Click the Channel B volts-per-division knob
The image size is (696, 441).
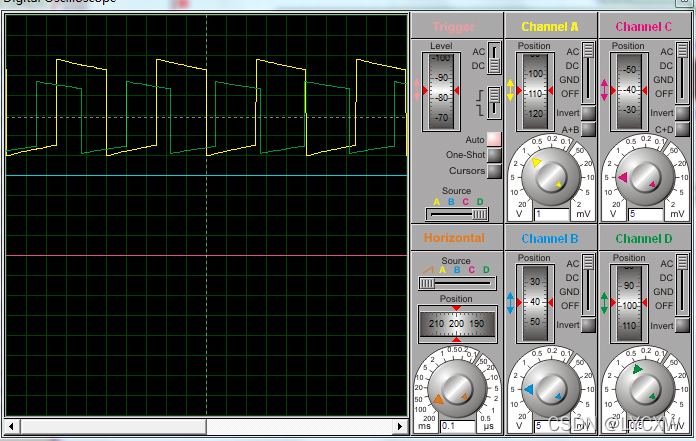point(551,388)
